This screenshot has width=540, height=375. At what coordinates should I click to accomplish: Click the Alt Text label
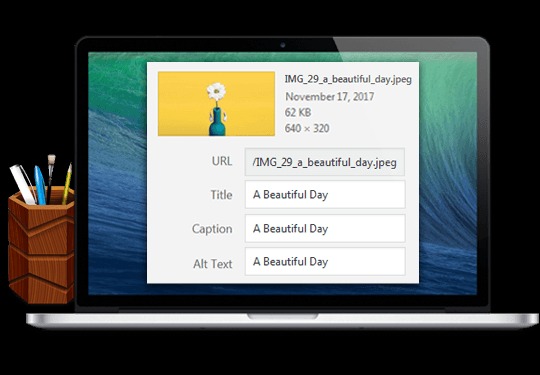point(212,264)
